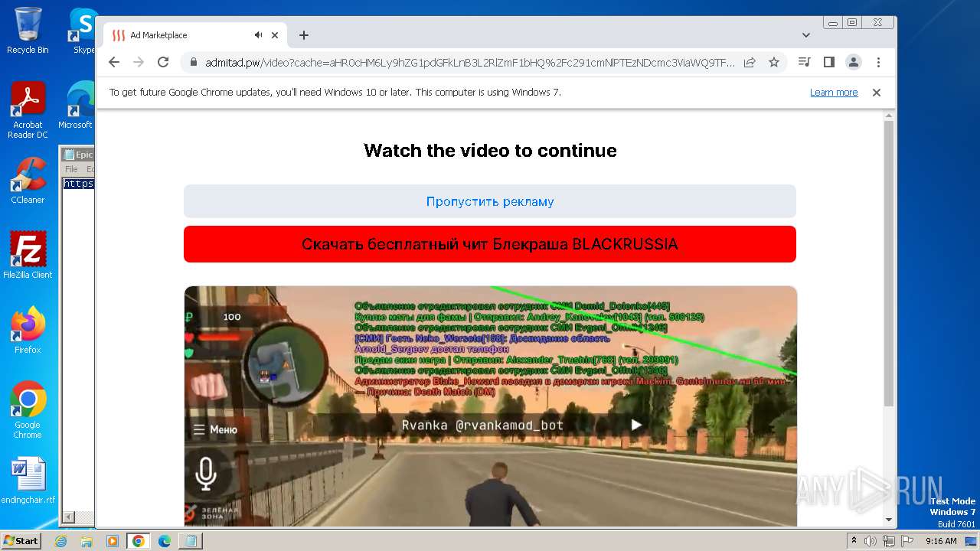
Task: Open Microsoft Edge desktop shortcut
Action: pyautogui.click(x=77, y=106)
